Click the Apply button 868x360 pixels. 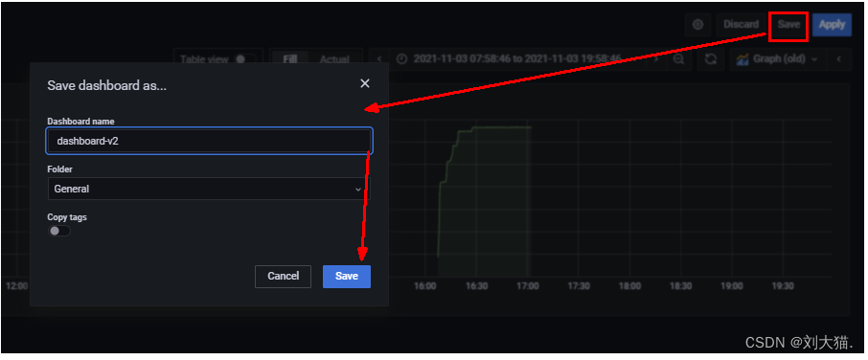point(832,25)
